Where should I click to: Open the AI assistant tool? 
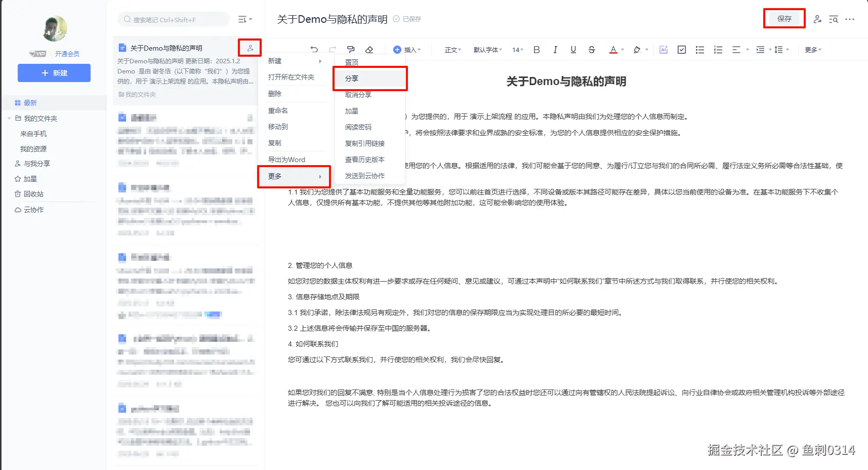[664, 50]
